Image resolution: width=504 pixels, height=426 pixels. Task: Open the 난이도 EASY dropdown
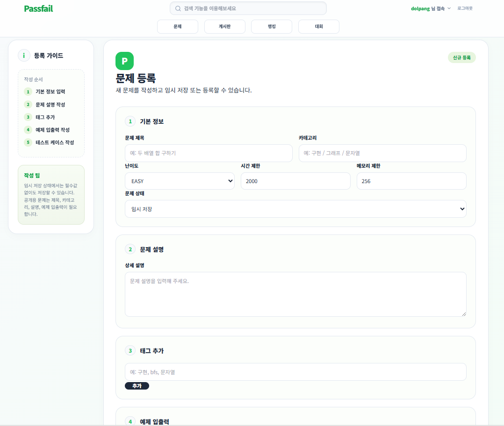point(180,181)
